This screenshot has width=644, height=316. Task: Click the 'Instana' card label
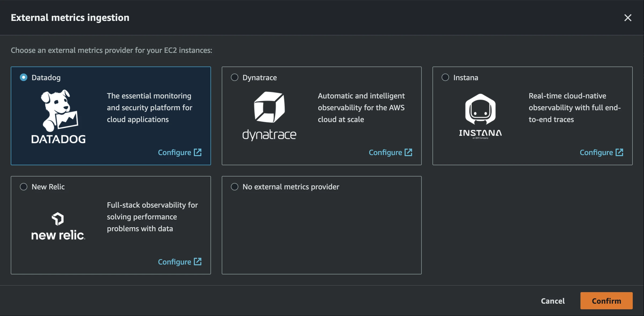(466, 78)
